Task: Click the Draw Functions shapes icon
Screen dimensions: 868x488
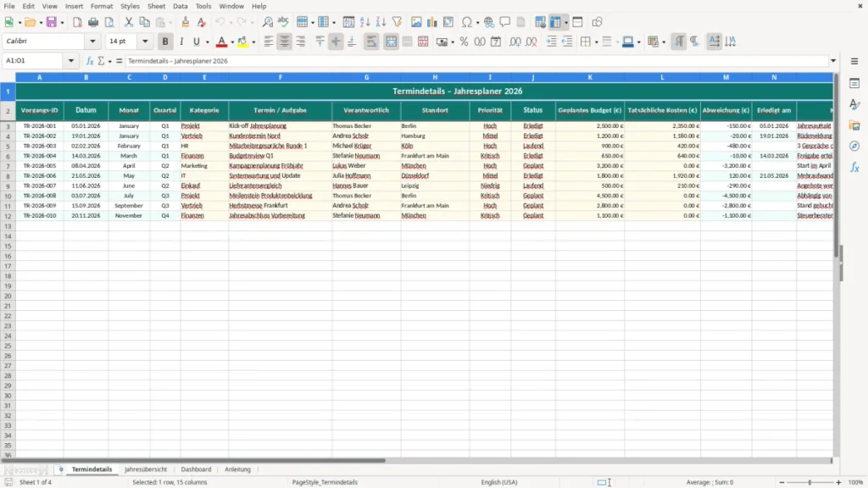Action: click(597, 22)
